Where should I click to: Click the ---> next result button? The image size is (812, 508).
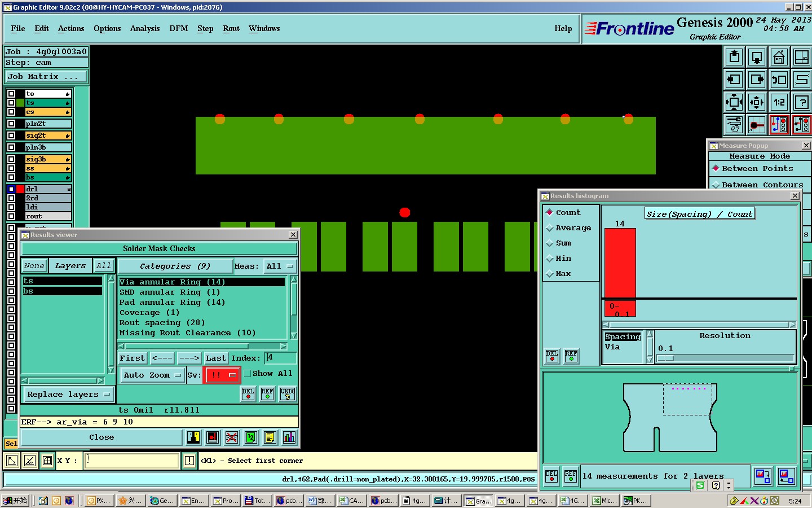(x=189, y=358)
